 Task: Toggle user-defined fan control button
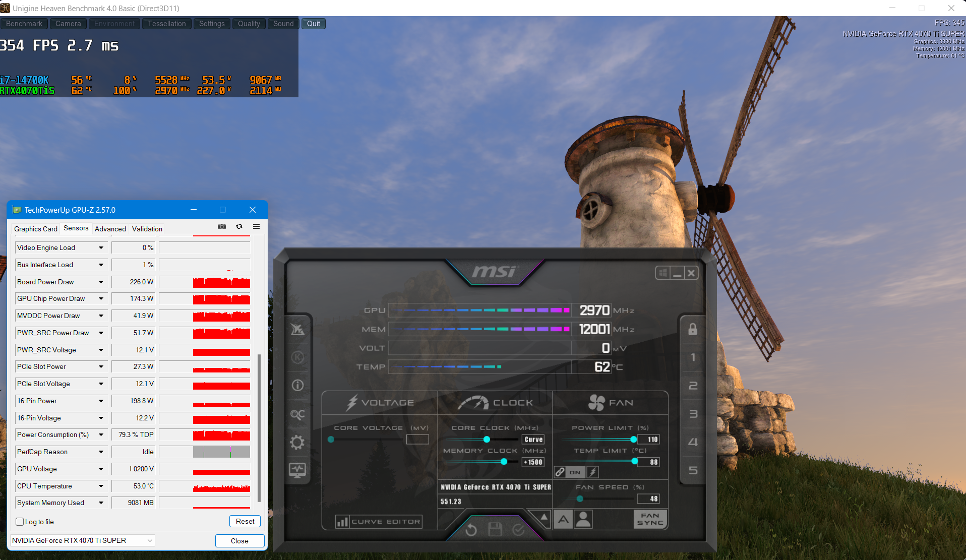[x=583, y=519]
